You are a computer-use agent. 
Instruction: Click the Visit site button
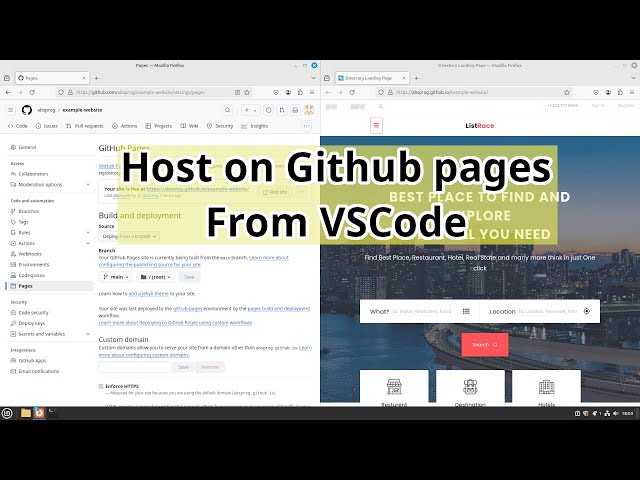click(276, 192)
